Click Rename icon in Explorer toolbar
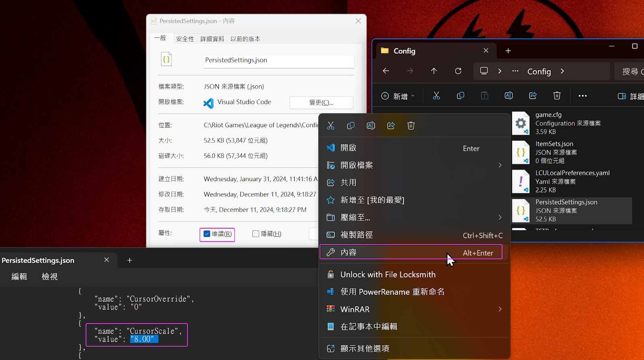The width and height of the screenshot is (644, 360). 509,96
